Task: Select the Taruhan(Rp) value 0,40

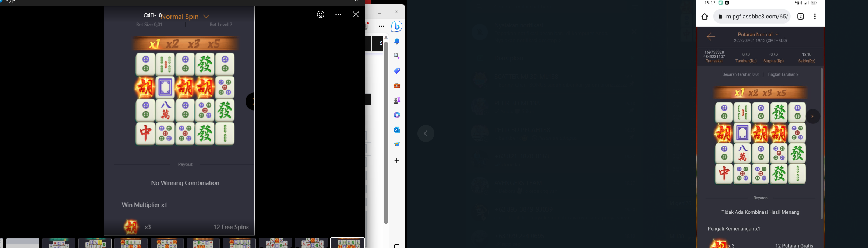Action: click(x=746, y=55)
